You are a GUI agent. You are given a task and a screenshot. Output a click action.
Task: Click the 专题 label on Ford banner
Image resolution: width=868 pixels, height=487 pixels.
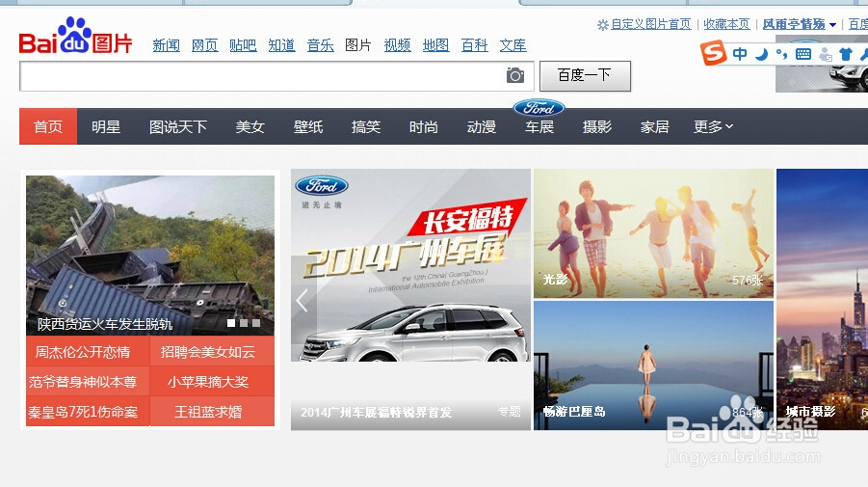coord(510,411)
